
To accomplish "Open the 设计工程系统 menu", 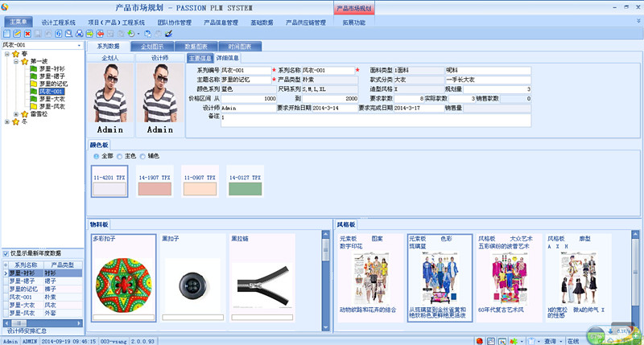I will 58,23.
